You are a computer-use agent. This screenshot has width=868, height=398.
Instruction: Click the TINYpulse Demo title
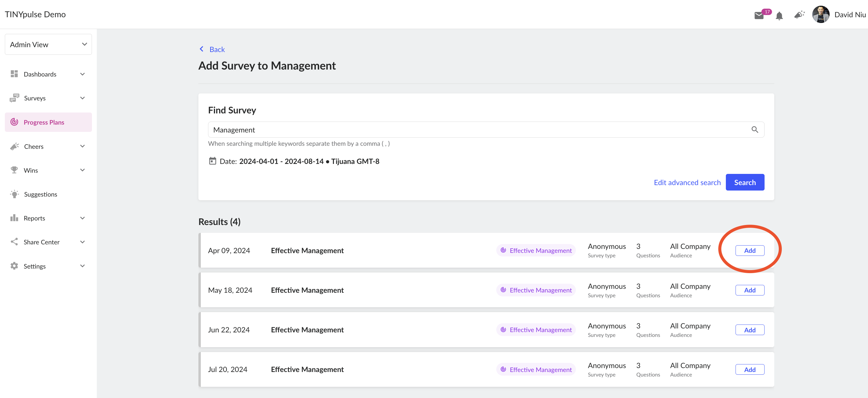pos(35,14)
